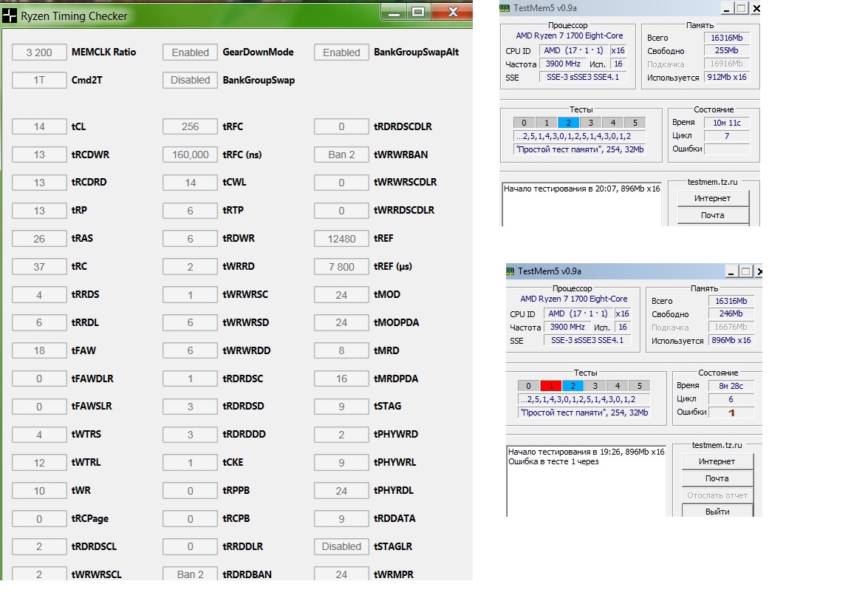
Task: Click the tREF field showing 12480
Action: point(341,239)
